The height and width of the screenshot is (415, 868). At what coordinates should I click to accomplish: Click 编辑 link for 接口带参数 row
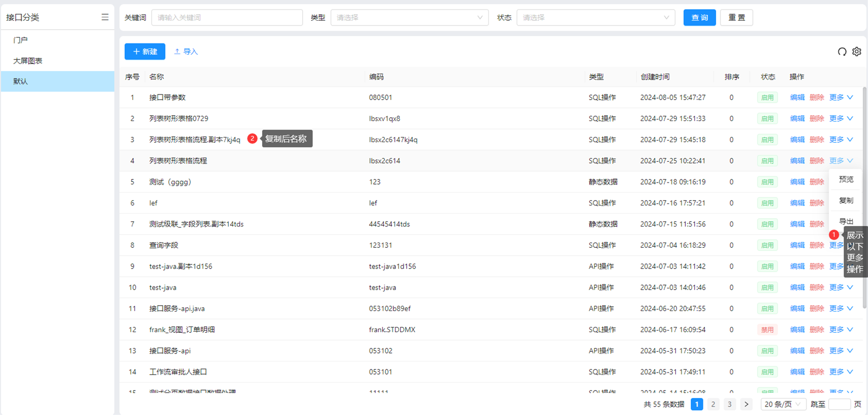click(797, 98)
